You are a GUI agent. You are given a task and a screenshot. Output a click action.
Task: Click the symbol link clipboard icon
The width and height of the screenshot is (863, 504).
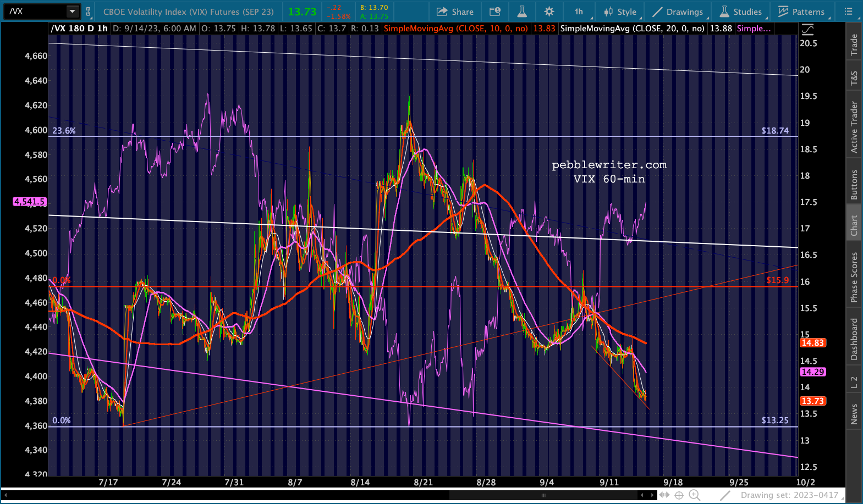[89, 12]
